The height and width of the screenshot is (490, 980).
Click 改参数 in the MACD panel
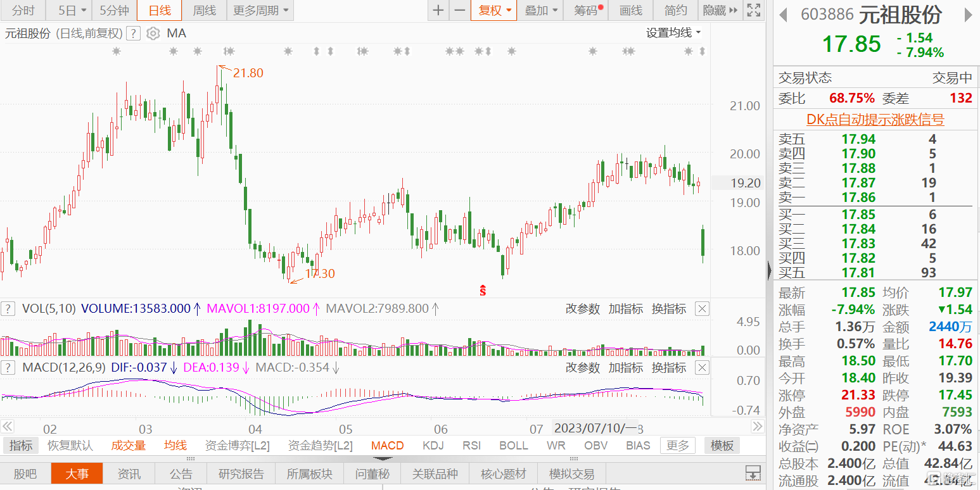coord(582,367)
